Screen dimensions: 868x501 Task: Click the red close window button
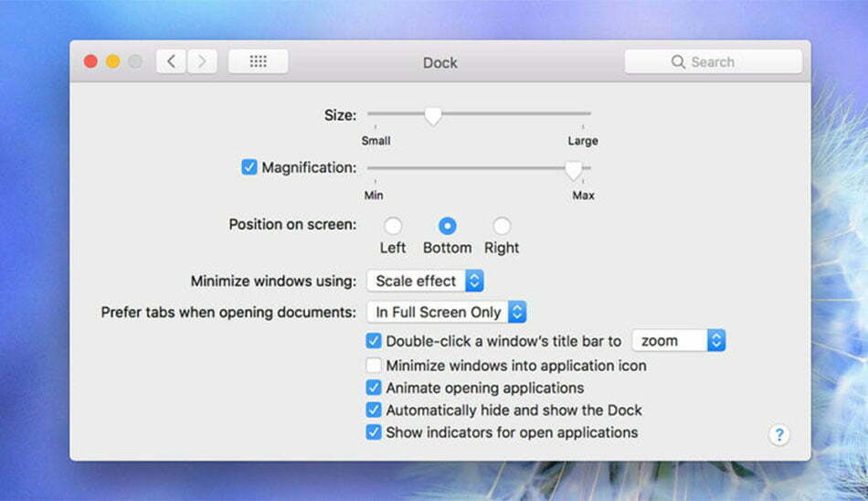pos(90,62)
